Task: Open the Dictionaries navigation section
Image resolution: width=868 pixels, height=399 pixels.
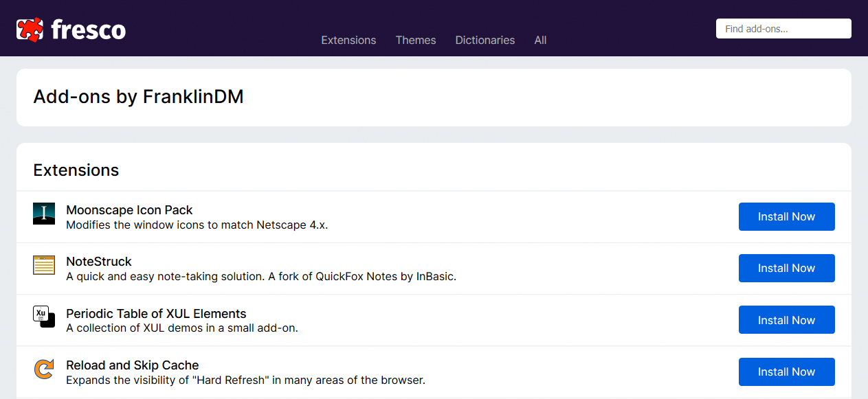Action: (485, 40)
